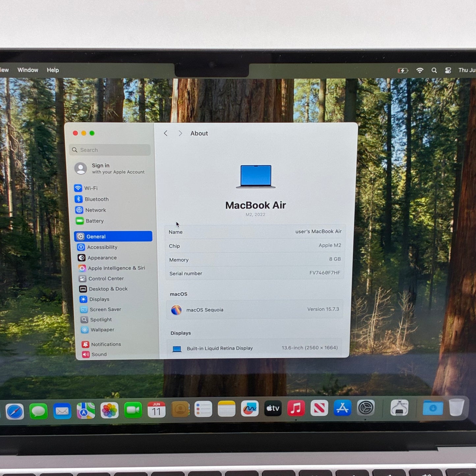The image size is (476, 476).
Task: Open the Wi-Fi menu bar icon
Action: (x=420, y=70)
